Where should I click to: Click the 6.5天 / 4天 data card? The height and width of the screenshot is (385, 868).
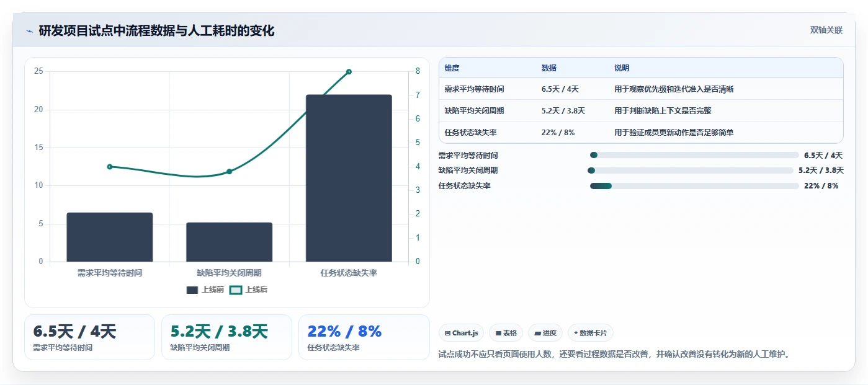(89, 337)
